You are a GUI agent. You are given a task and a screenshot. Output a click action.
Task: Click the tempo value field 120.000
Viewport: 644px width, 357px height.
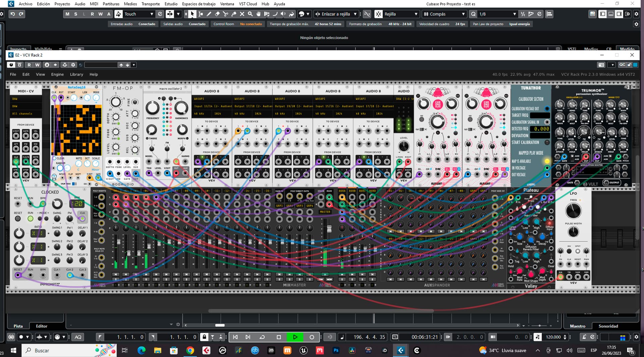click(553, 337)
